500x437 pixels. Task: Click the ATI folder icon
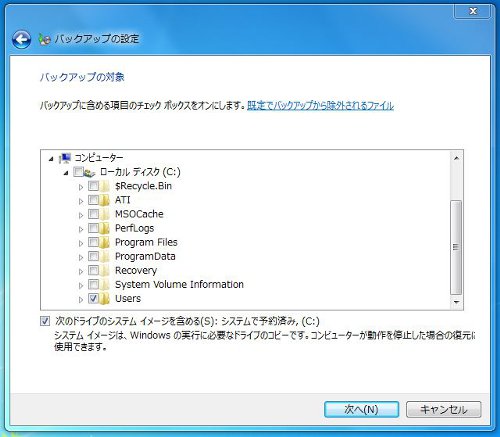(104, 200)
